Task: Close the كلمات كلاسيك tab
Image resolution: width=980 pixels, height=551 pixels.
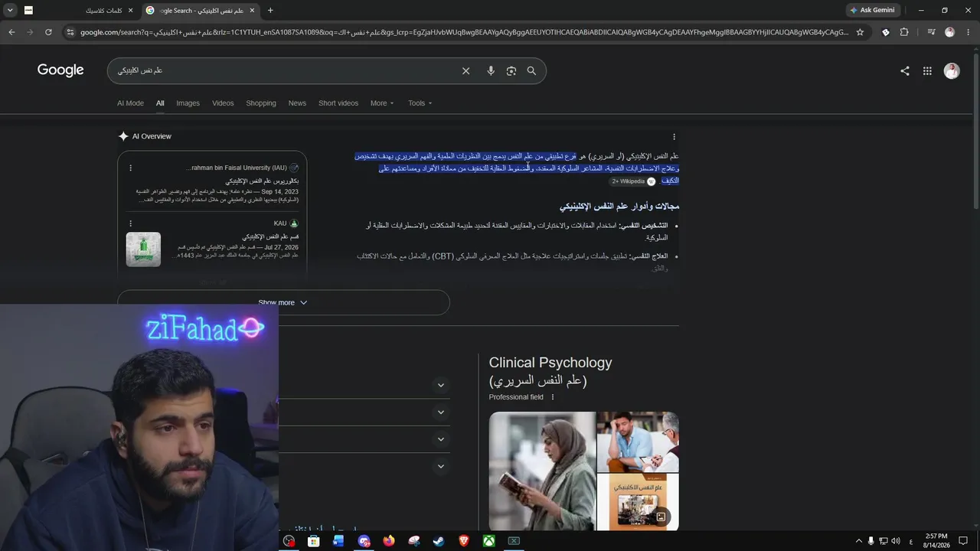Action: (130, 11)
